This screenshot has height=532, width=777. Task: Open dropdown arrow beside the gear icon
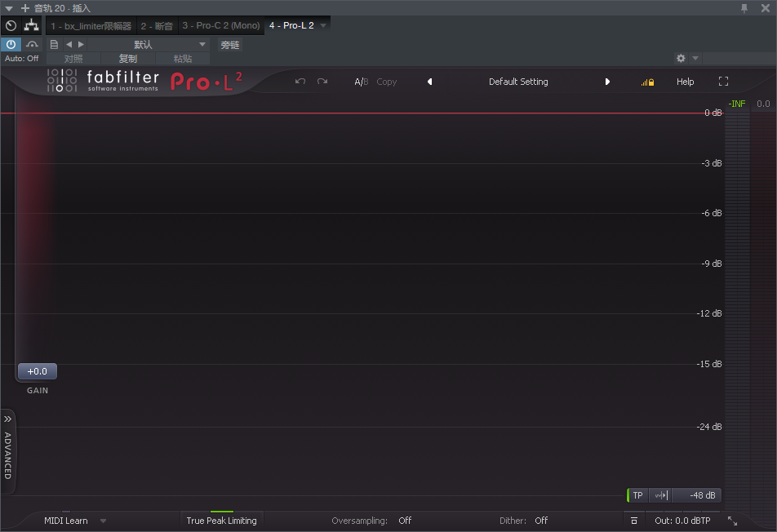coord(695,59)
